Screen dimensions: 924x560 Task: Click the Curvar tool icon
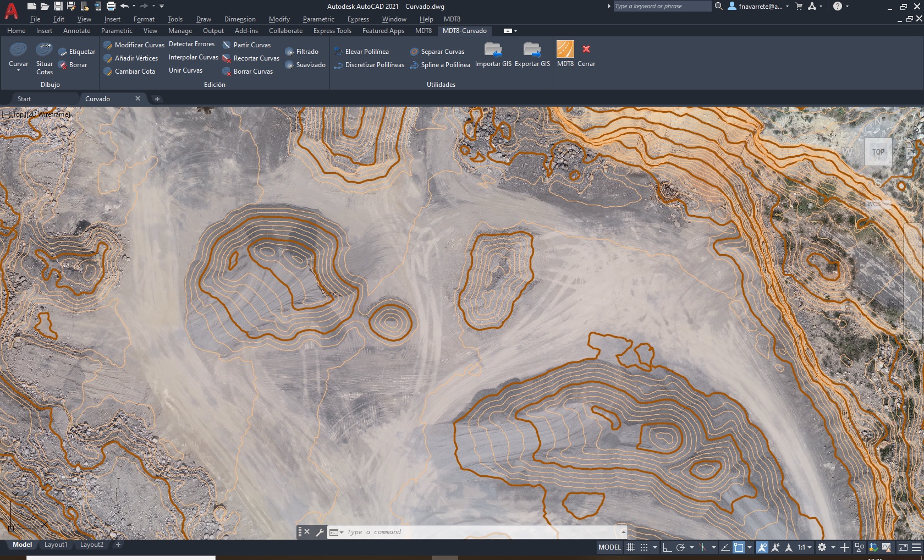click(18, 50)
